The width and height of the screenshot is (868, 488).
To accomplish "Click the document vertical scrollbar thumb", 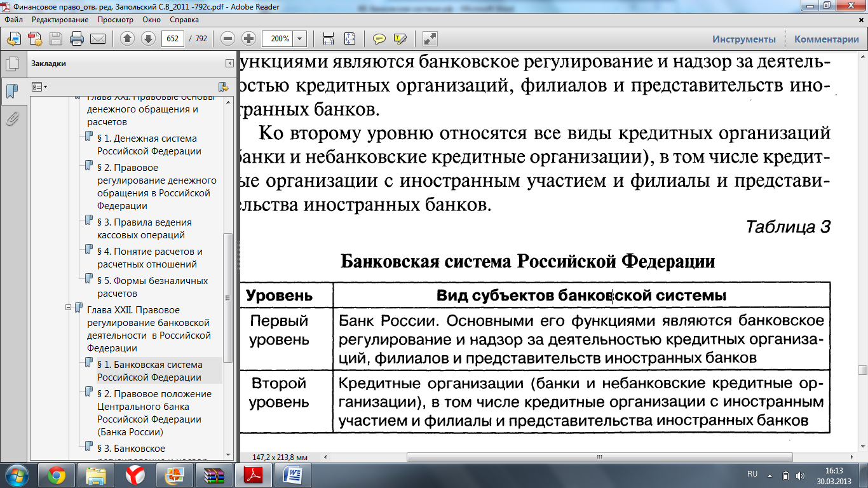I will pyautogui.click(x=862, y=370).
